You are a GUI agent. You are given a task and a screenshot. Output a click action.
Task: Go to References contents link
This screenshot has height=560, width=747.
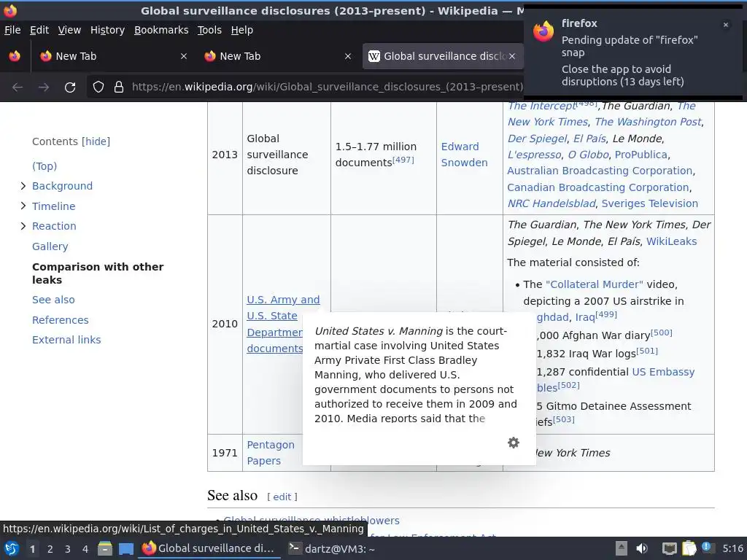(x=60, y=320)
